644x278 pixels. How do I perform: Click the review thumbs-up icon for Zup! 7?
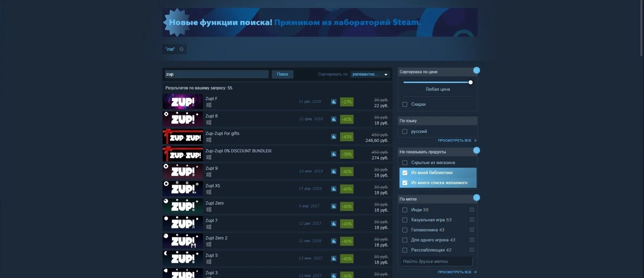[x=334, y=224]
